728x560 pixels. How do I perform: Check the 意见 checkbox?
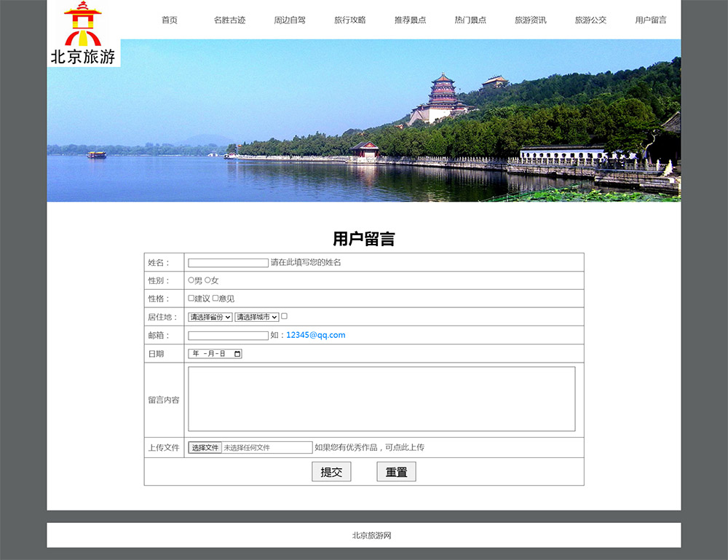tap(215, 298)
